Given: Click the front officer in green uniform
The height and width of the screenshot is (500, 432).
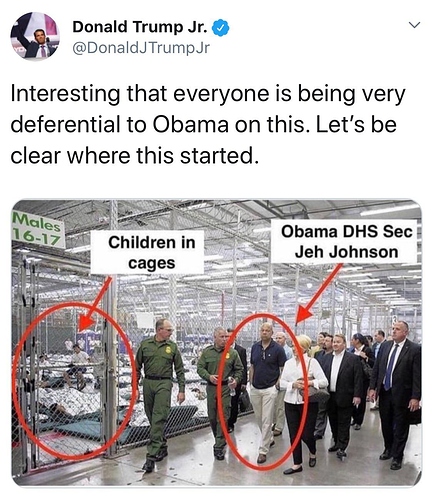Looking at the screenshot, I should tap(160, 393).
